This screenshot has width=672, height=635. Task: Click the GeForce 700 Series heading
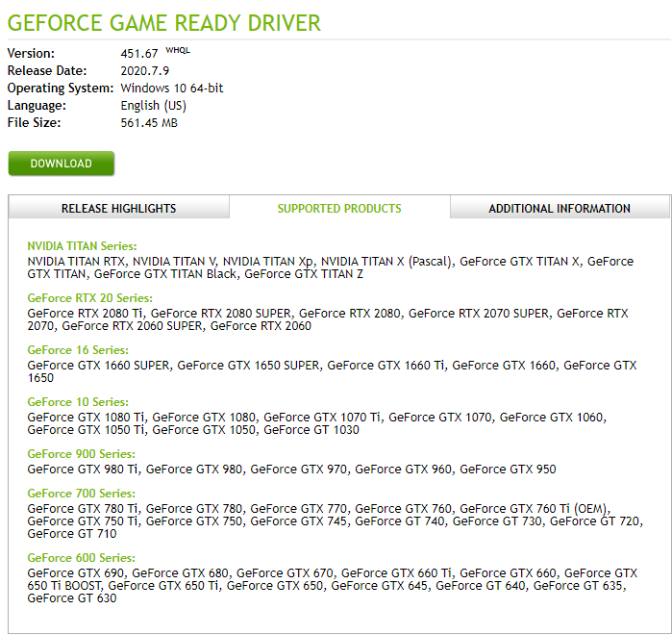tap(82, 493)
